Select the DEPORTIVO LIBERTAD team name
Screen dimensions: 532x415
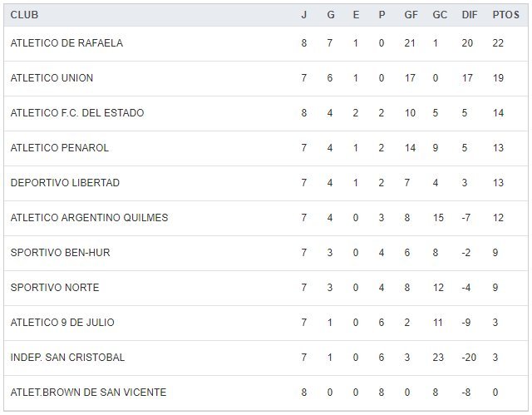pyautogui.click(x=65, y=183)
